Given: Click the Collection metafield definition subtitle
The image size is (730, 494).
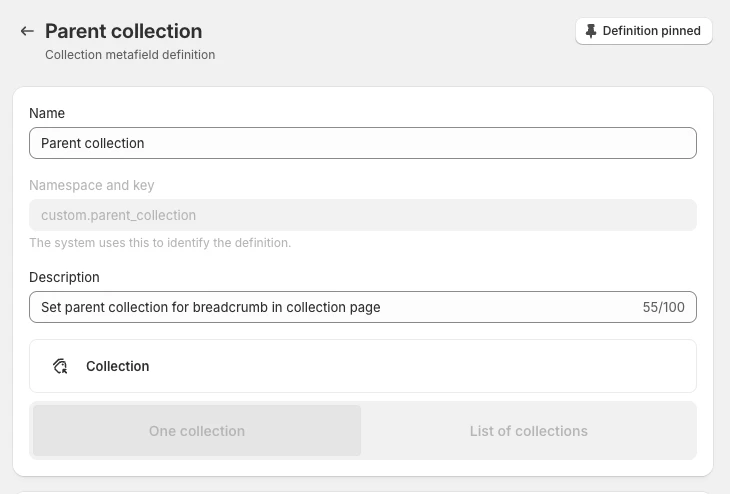Looking at the screenshot, I should (x=130, y=55).
